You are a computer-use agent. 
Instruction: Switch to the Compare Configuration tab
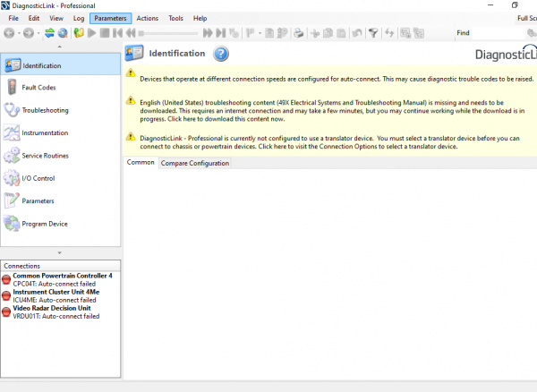pyautogui.click(x=195, y=163)
